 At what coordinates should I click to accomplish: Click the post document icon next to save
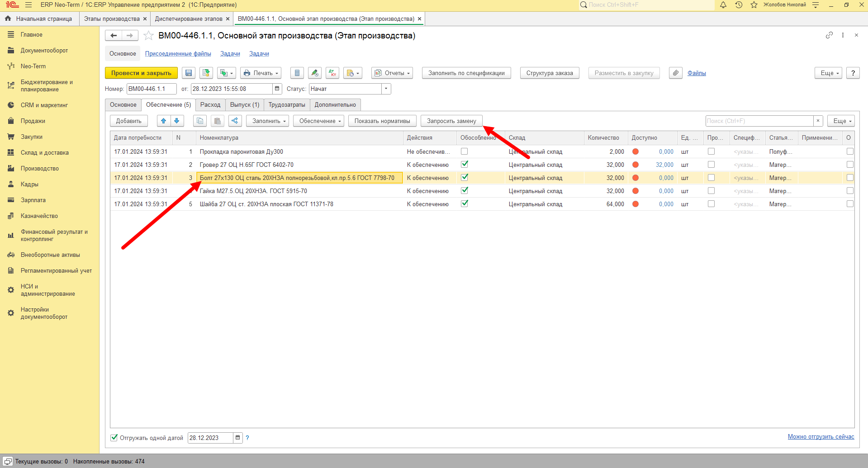206,73
